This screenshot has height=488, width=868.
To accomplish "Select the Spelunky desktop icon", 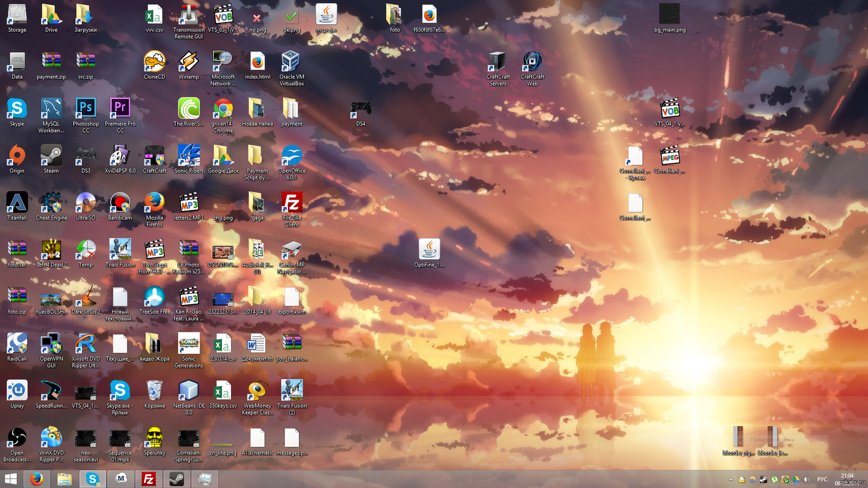I will point(154,441).
